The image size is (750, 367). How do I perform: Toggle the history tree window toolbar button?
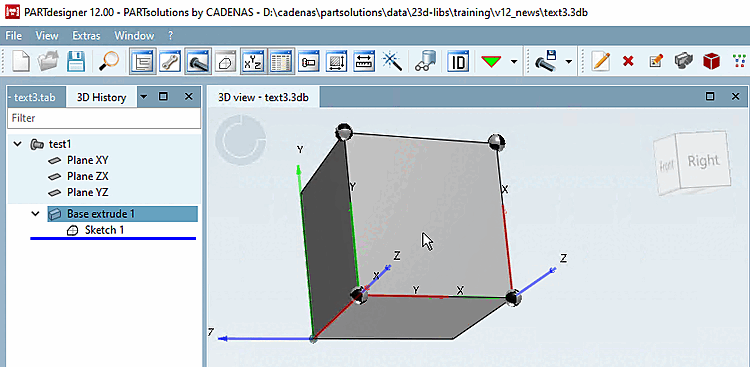pos(143,62)
